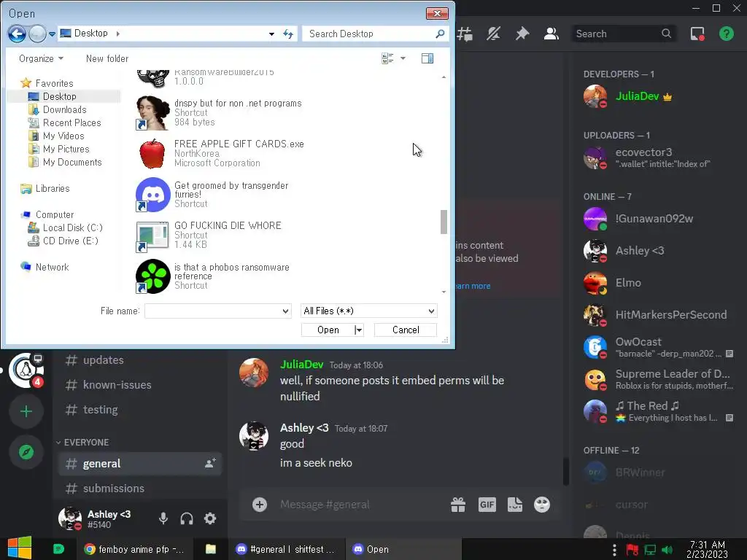Select Local Disk (C:)
The width and height of the screenshot is (747, 560).
point(72,227)
